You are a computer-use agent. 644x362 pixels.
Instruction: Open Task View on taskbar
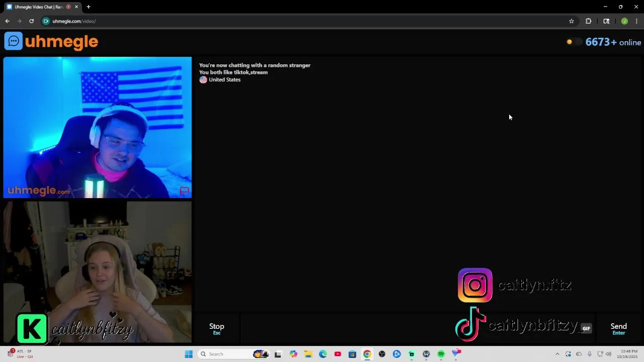pyautogui.click(x=278, y=354)
